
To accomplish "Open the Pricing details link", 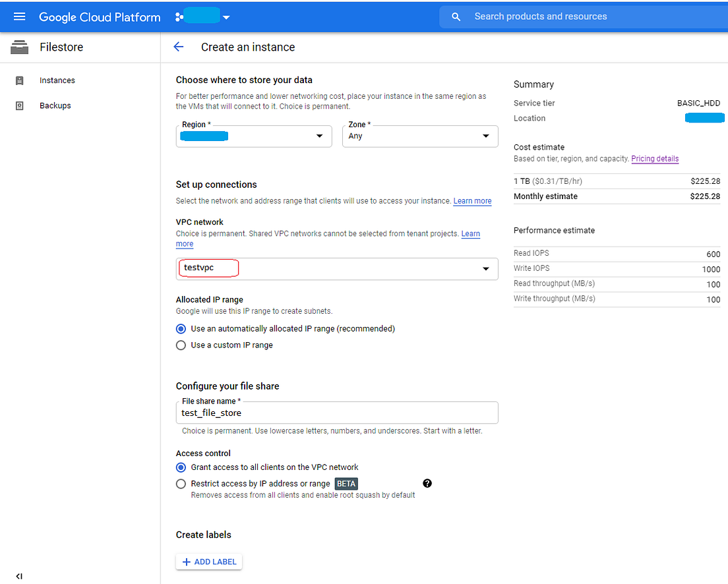I will [x=655, y=158].
